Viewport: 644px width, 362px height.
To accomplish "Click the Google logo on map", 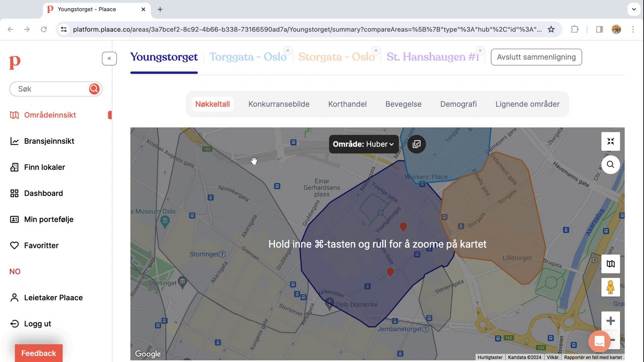I will tap(148, 354).
